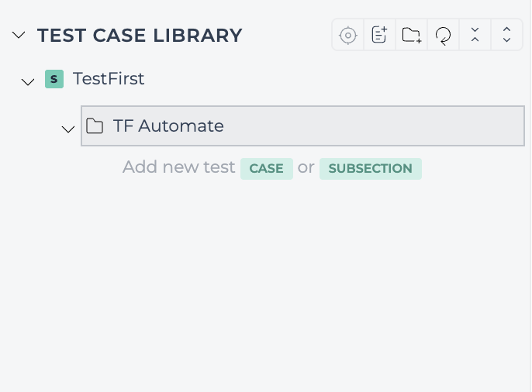Screen dimensions: 532x392
Task: Collapse the Test Case Library panel chevron
Action: click(19, 35)
